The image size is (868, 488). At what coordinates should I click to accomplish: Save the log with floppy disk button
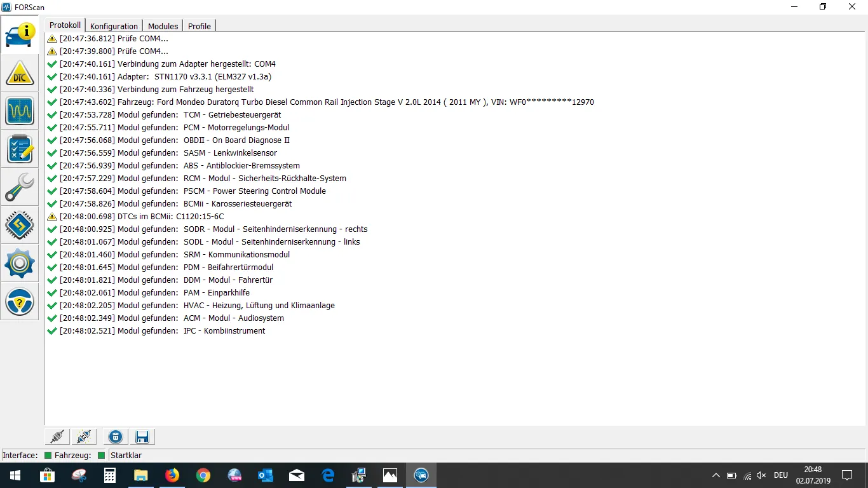142,437
